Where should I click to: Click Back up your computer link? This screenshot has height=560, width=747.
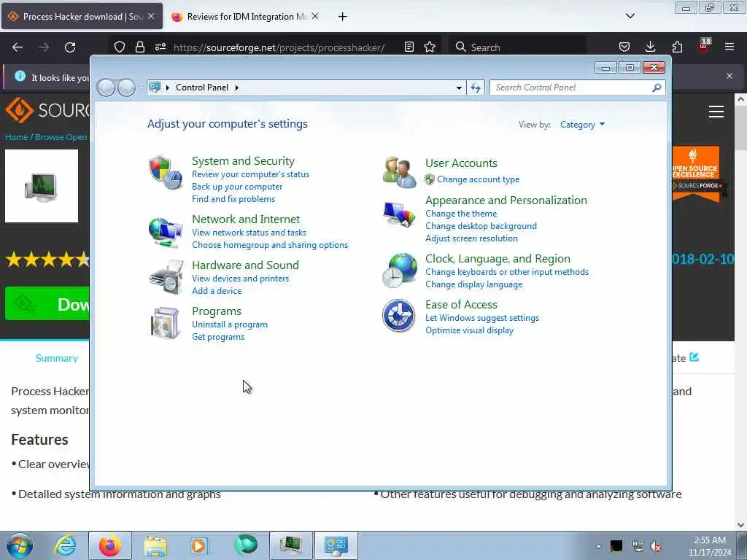click(x=237, y=187)
